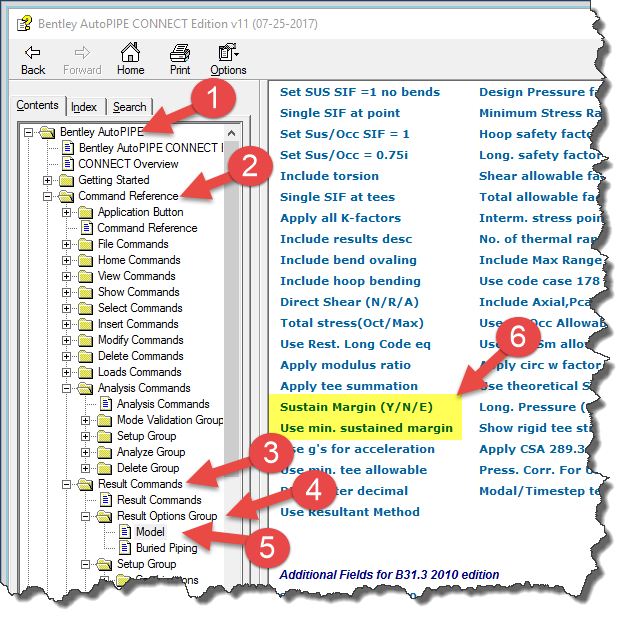Click the CONNECT Overview document icon

coord(67,164)
